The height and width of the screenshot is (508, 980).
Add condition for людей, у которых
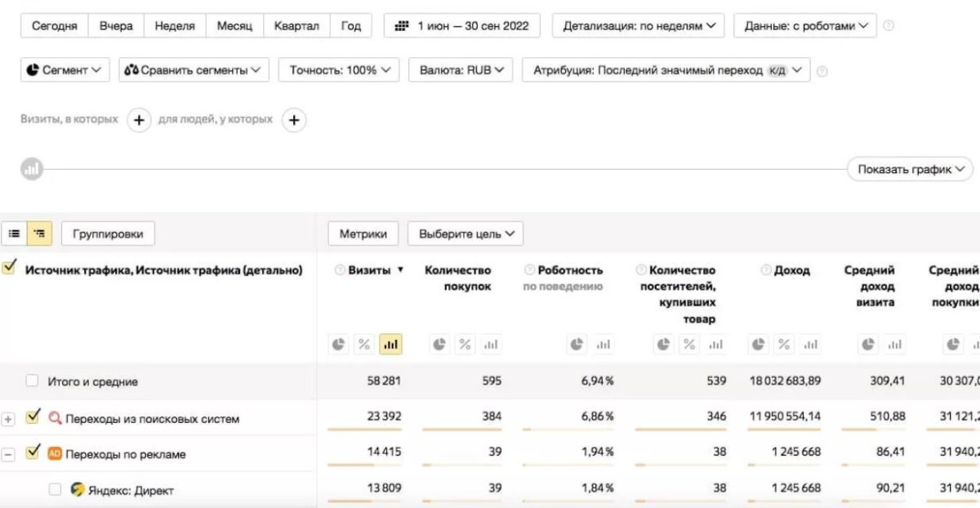[294, 120]
